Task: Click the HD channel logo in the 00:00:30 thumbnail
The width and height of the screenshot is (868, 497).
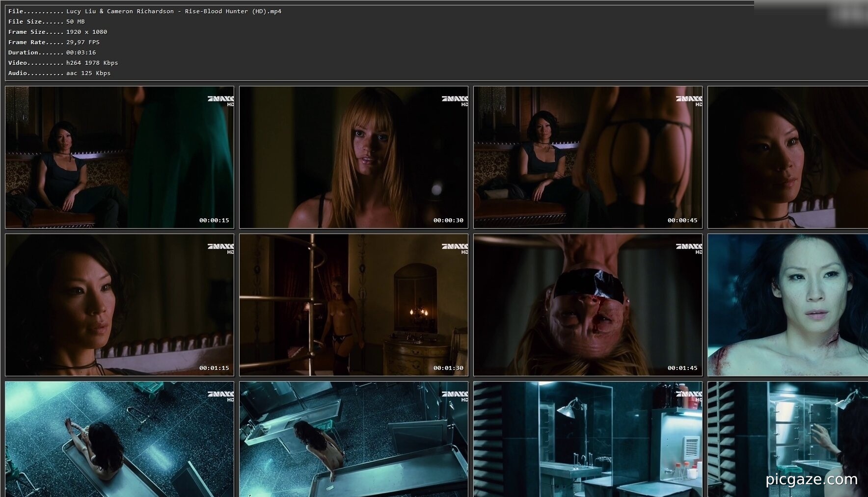Action: point(455,101)
